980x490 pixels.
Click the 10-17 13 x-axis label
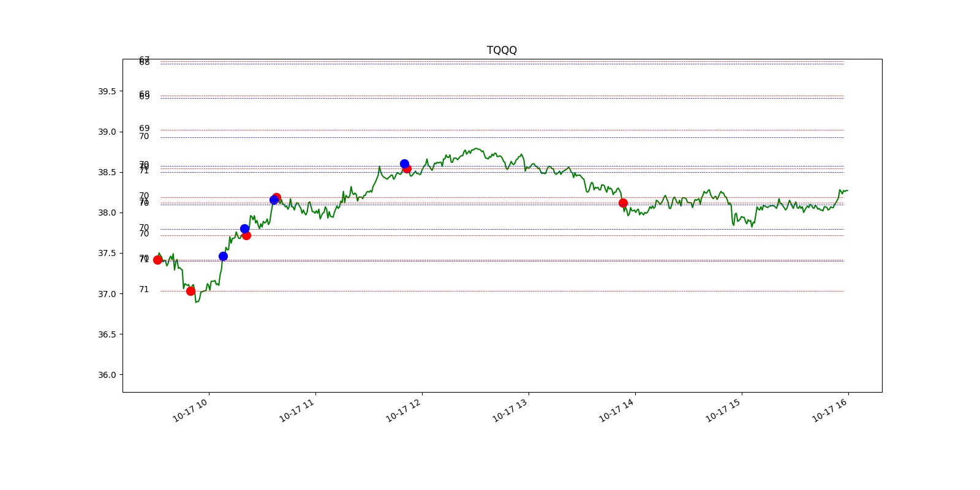tap(510, 410)
